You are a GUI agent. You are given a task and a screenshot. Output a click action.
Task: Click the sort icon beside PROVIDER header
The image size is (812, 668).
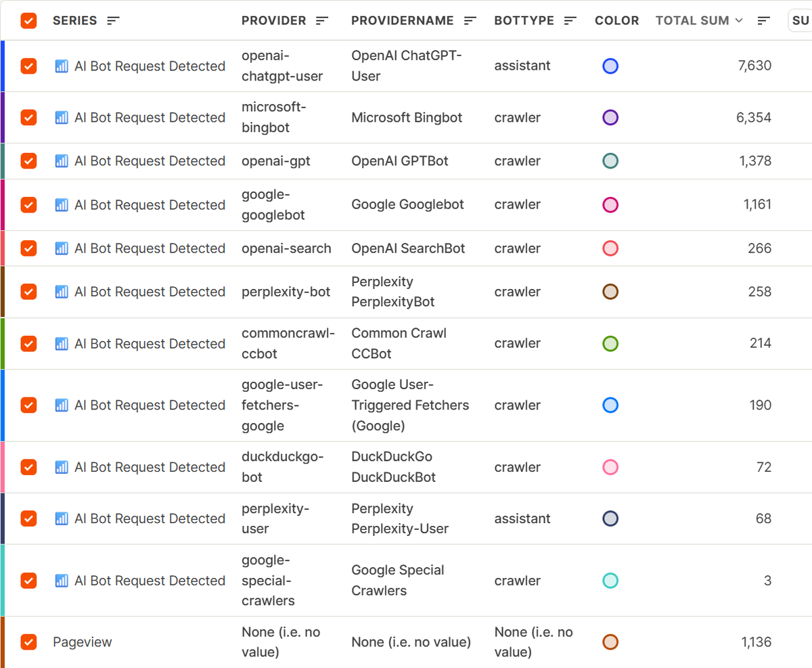322,21
